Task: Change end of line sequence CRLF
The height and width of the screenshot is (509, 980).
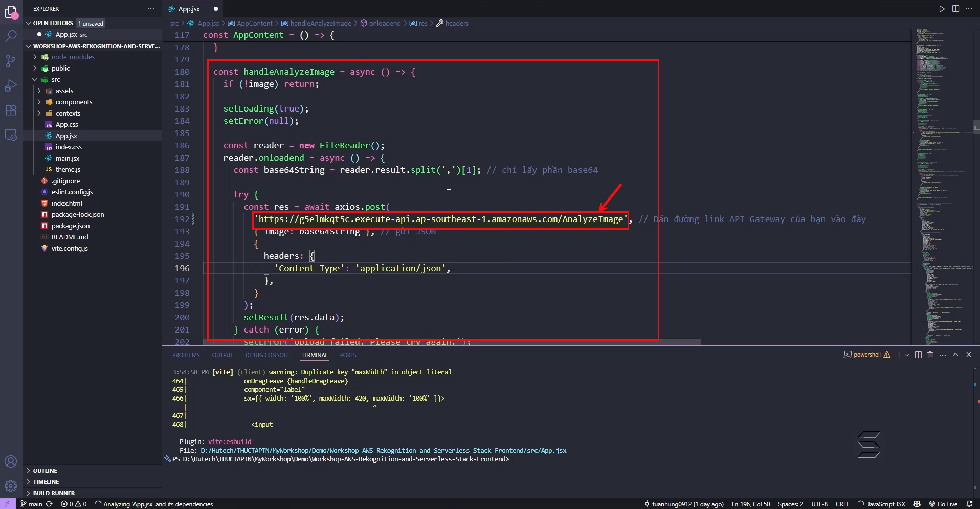Action: [842, 504]
